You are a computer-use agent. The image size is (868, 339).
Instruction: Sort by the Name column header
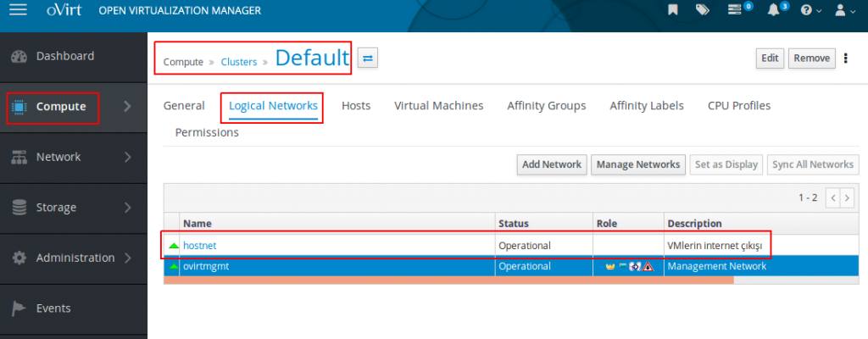pyautogui.click(x=337, y=223)
